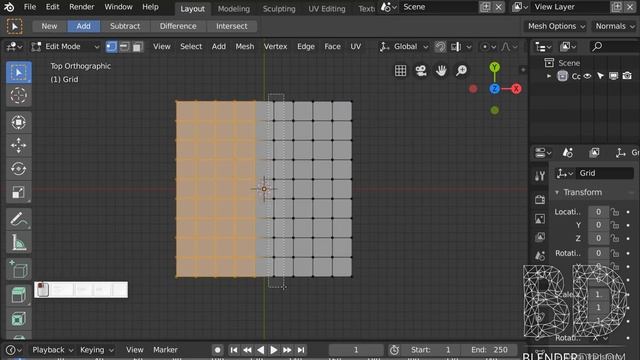Open the Edit Mode dropdown

[65, 47]
